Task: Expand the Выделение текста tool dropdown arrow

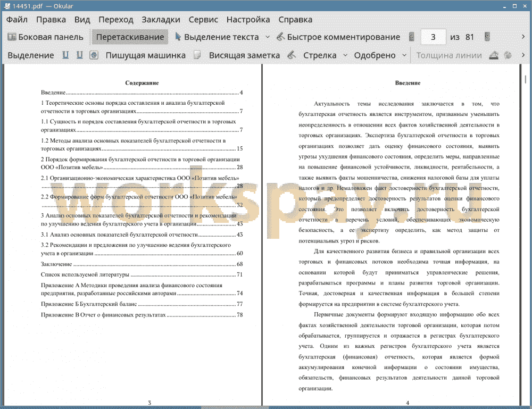Action: (268, 37)
